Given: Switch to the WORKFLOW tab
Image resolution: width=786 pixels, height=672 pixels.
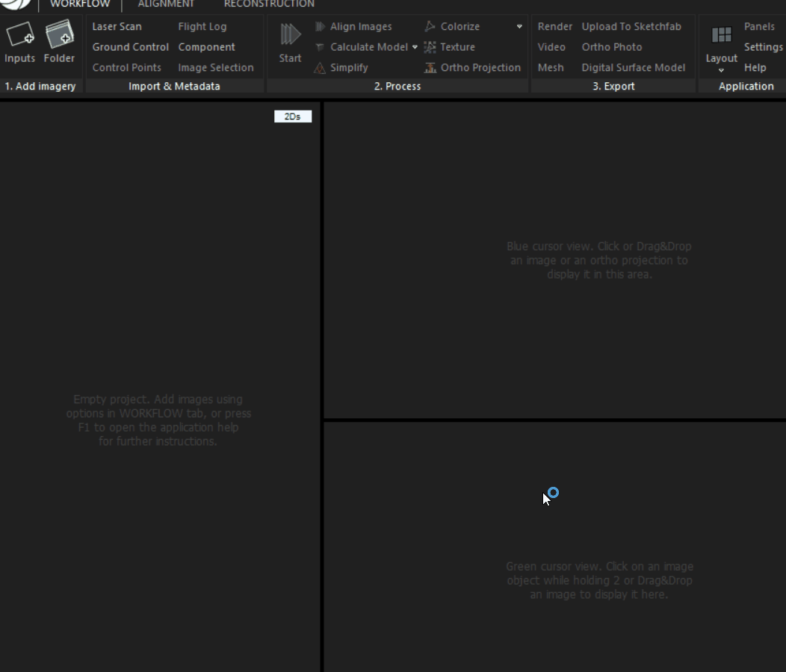Looking at the screenshot, I should [80, 4].
